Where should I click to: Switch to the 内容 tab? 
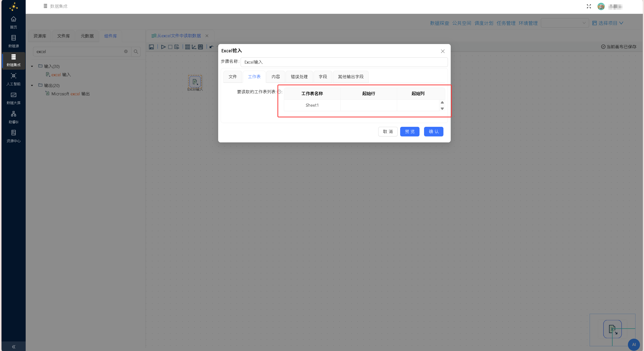[276, 77]
